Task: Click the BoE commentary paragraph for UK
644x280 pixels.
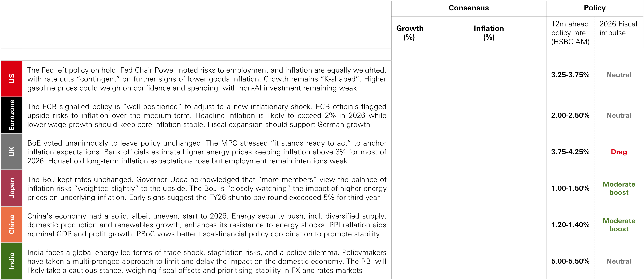Action: [x=206, y=152]
